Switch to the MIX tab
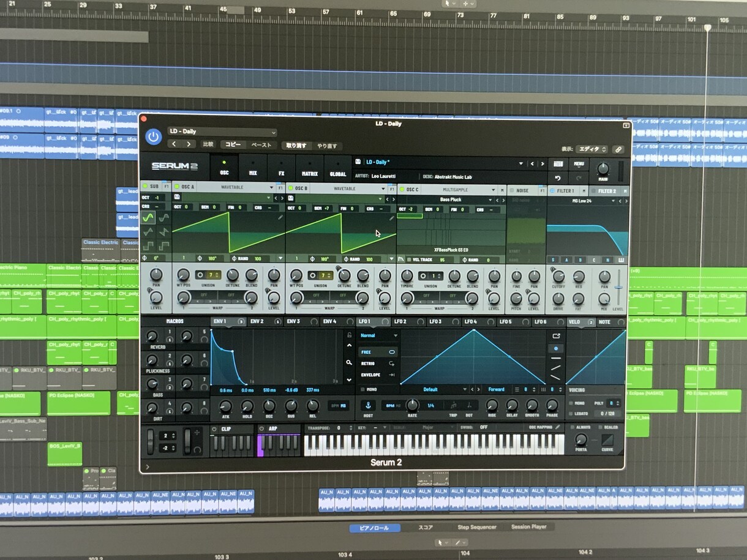This screenshot has height=560, width=747. (x=253, y=168)
